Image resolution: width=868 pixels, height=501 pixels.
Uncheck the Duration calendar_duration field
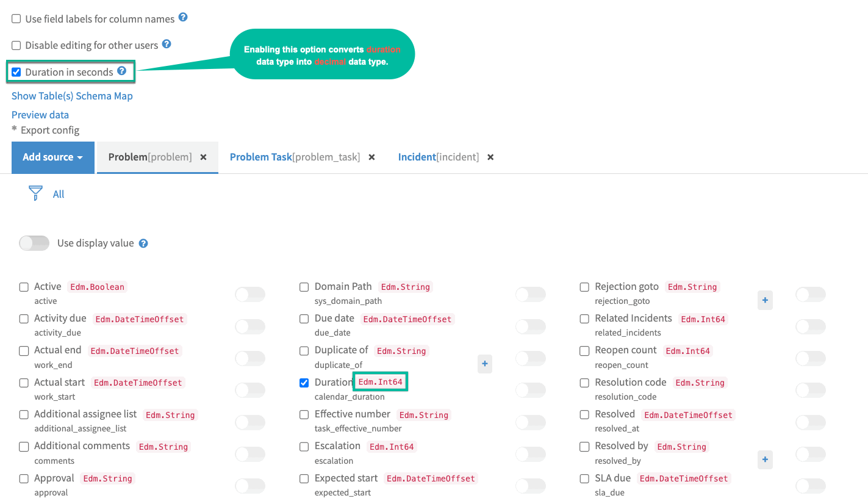coord(304,383)
